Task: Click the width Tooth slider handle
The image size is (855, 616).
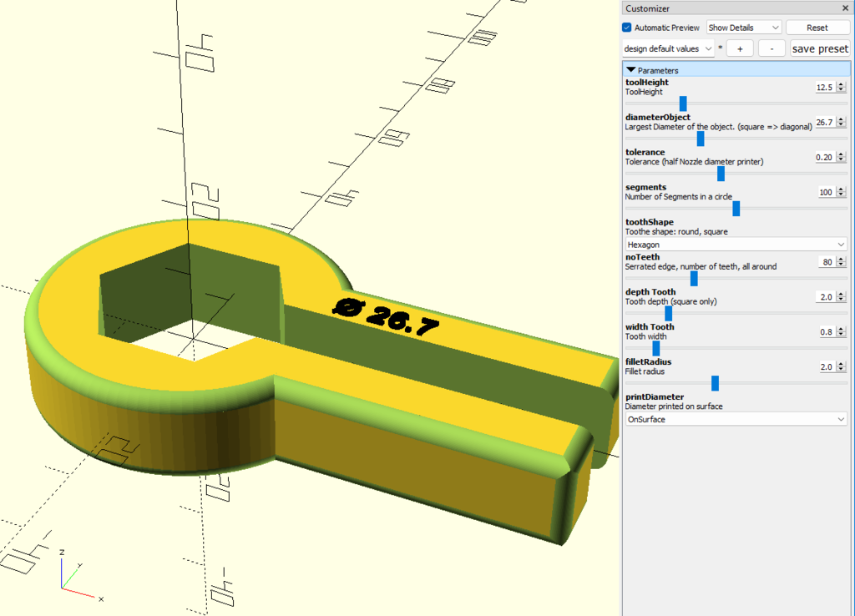Action: [x=656, y=348]
